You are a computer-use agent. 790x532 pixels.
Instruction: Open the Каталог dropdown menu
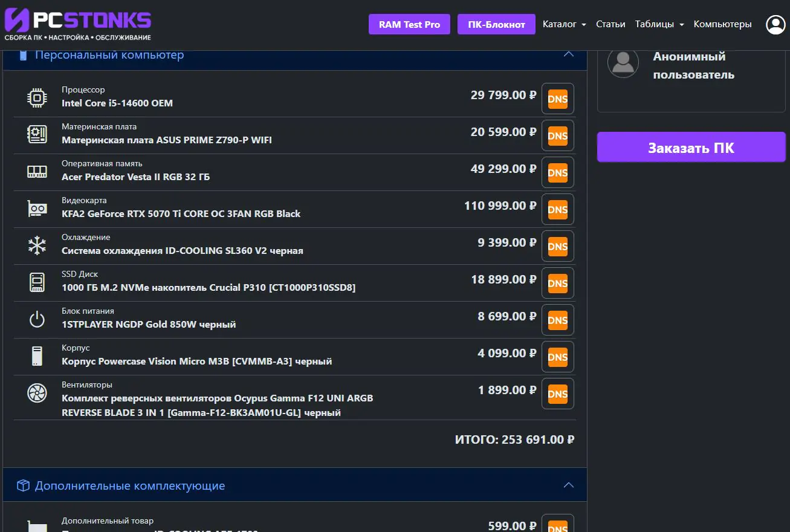tap(565, 24)
